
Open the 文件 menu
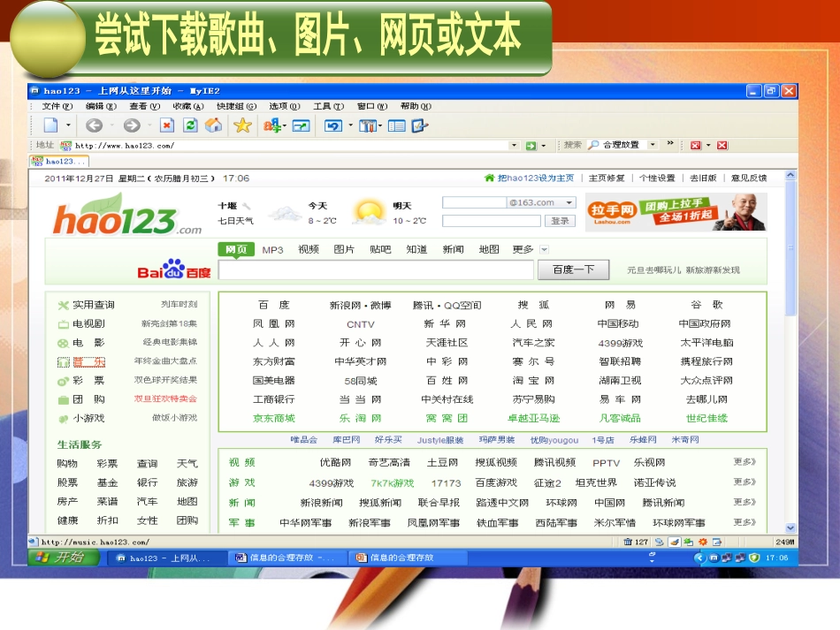click(x=57, y=106)
